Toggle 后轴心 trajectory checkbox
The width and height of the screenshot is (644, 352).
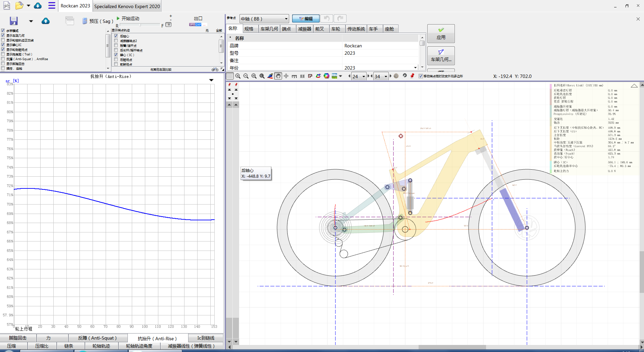pos(116,36)
